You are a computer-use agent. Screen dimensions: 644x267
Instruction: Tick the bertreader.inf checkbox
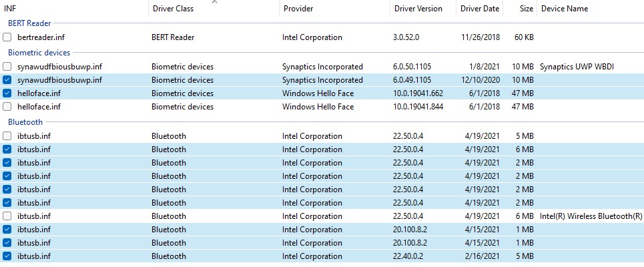click(7, 37)
